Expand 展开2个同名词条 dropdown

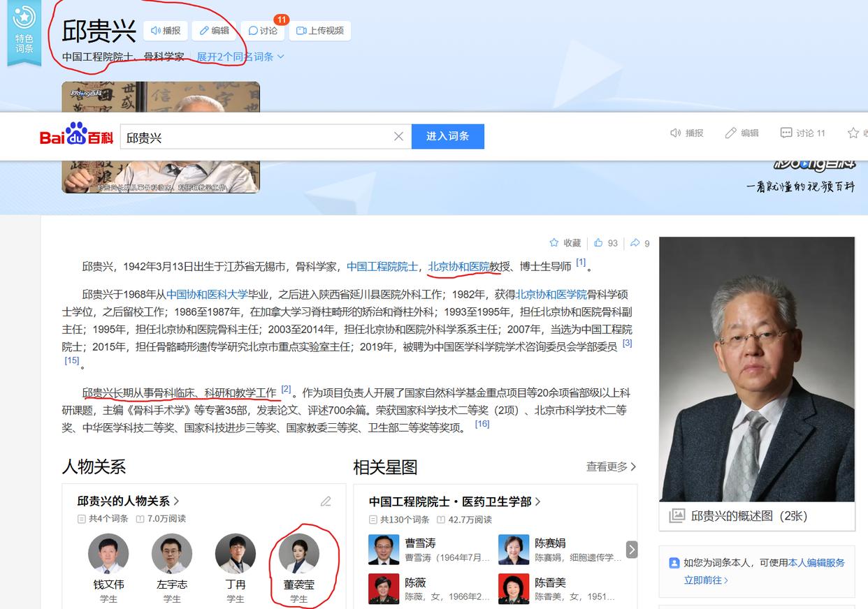tap(240, 57)
